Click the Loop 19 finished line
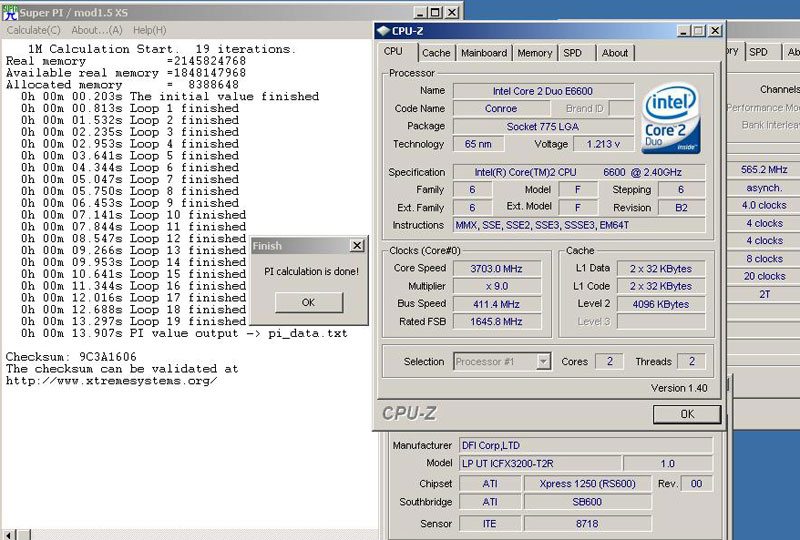The height and width of the screenshot is (540, 800). (x=133, y=322)
